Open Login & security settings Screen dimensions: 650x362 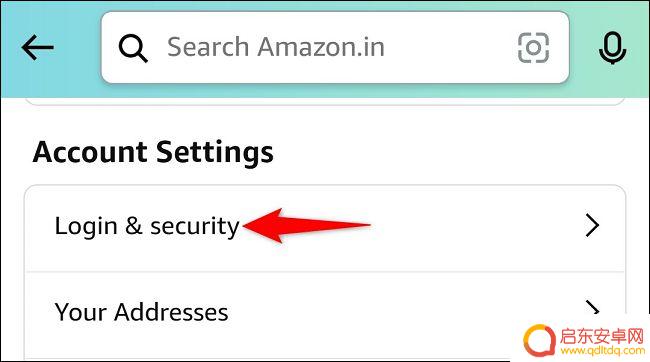(x=147, y=226)
